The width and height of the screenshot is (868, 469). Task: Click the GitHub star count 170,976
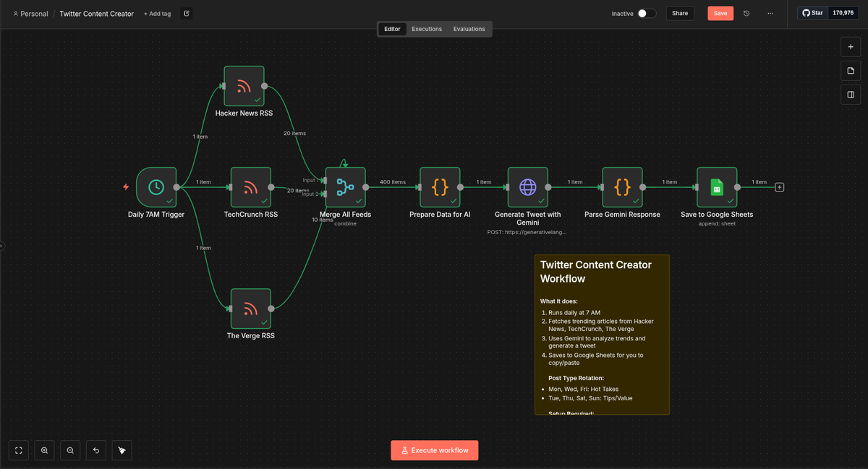843,13
